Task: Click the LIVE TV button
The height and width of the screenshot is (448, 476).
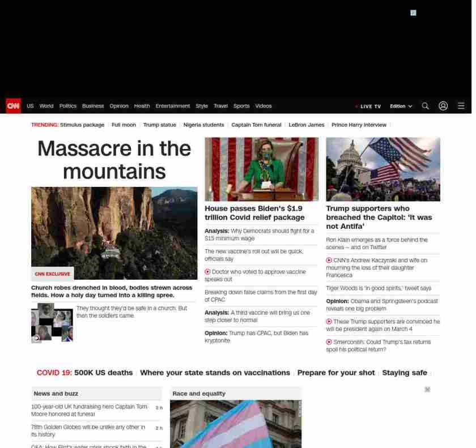Action: [x=368, y=106]
